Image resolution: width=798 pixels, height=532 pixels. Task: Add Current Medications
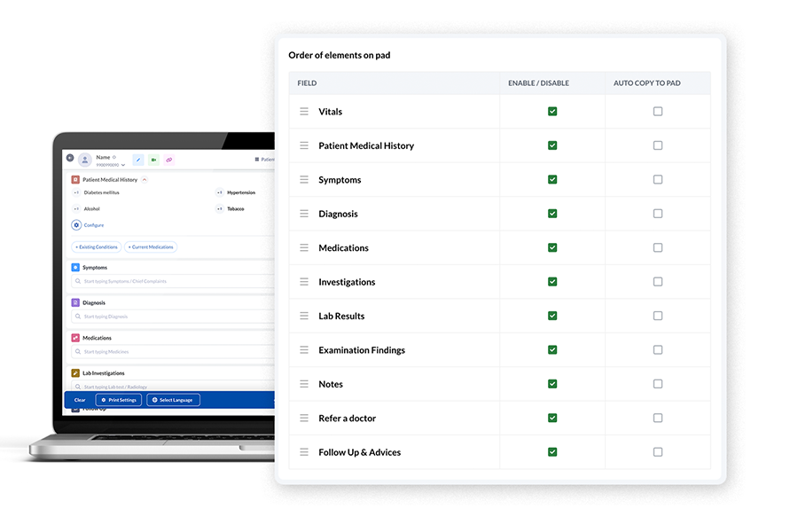tap(151, 246)
